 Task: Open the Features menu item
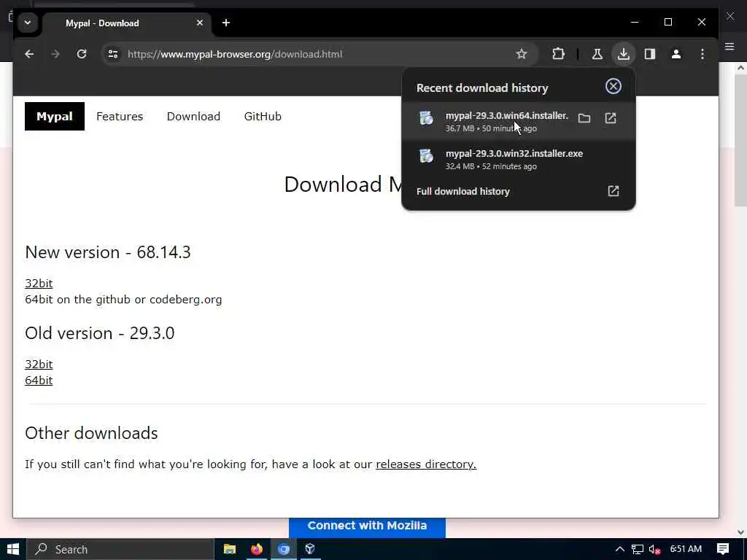pyautogui.click(x=120, y=116)
